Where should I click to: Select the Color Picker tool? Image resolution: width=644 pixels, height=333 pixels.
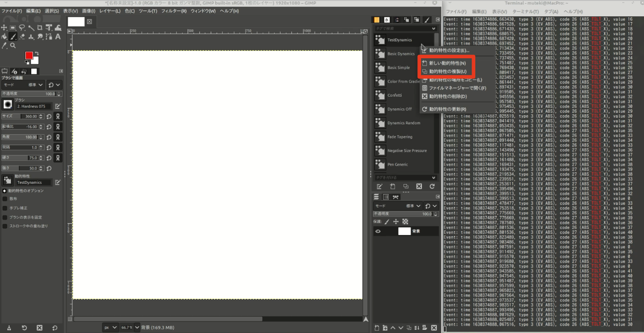coord(4,46)
